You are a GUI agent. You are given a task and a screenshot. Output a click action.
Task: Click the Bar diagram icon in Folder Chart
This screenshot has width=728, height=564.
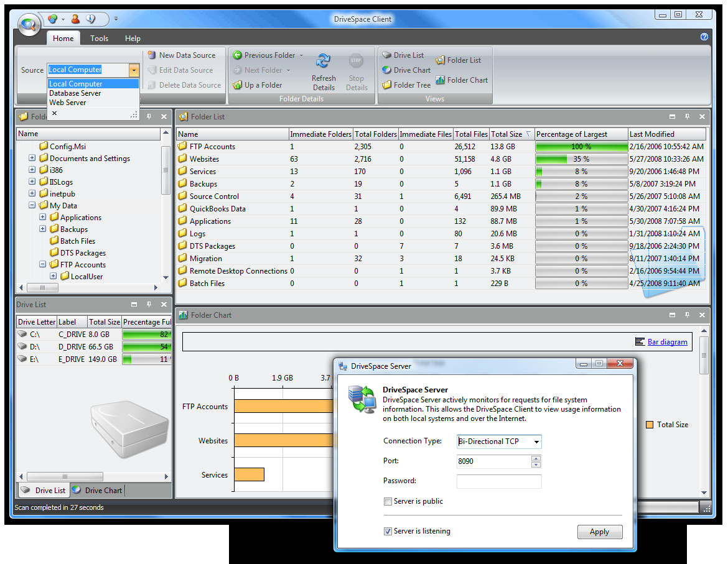coord(640,342)
